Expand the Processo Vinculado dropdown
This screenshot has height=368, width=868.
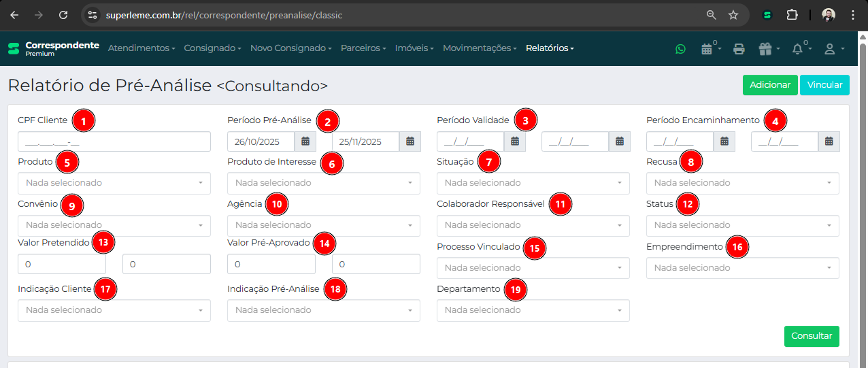[533, 268]
